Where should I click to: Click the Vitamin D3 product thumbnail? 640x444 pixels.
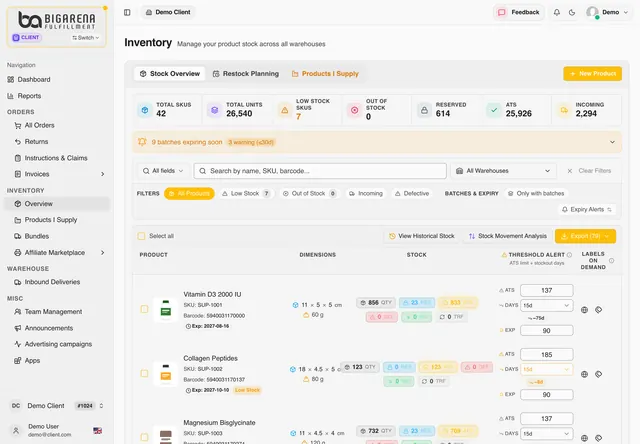tap(166, 310)
